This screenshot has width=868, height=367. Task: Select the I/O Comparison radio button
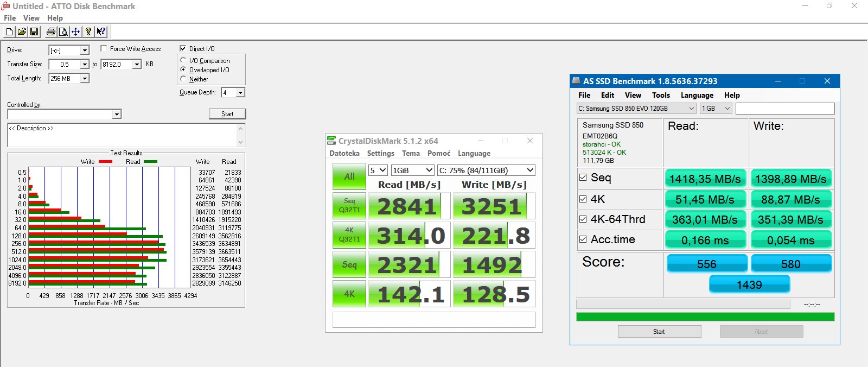(183, 61)
